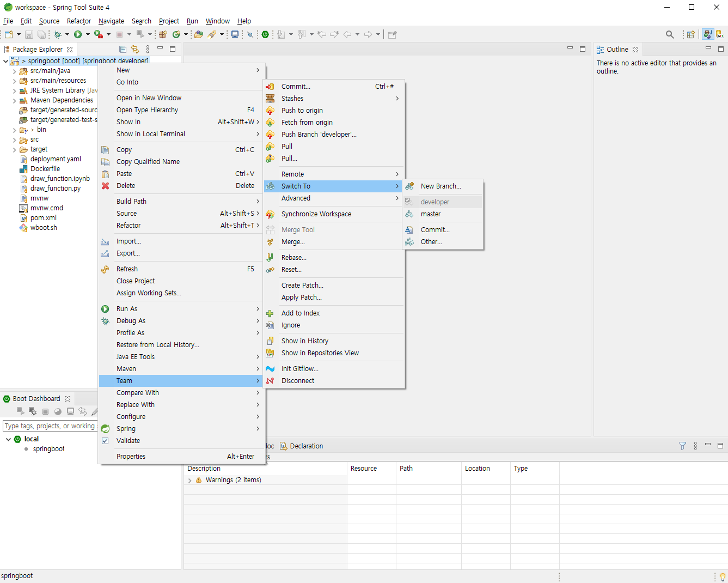
Task: Collapse the local node in Boot Dashboard
Action: [8, 439]
